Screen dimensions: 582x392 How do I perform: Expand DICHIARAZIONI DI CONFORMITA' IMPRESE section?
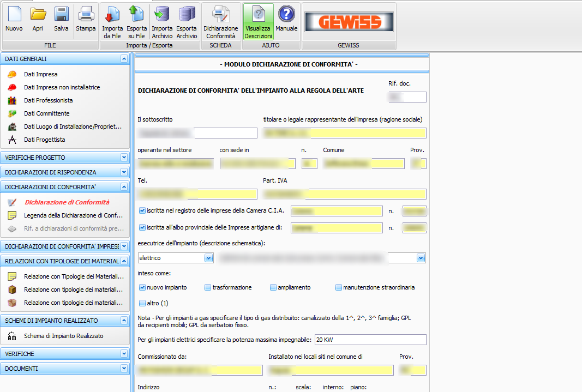coord(124,246)
